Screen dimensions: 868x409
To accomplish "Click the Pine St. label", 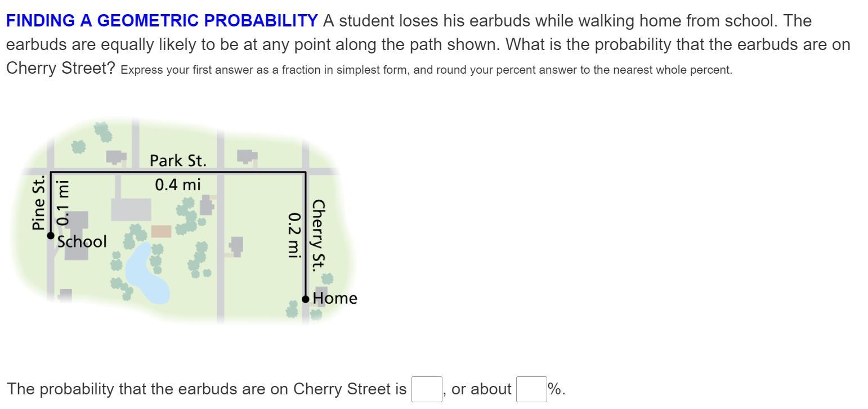I will [38, 203].
